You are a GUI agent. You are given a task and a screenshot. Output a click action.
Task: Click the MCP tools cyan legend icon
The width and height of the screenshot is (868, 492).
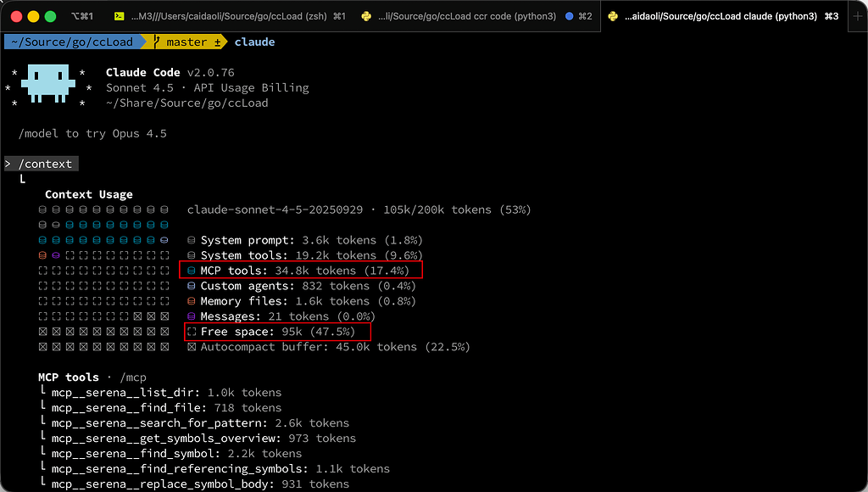[x=191, y=271]
